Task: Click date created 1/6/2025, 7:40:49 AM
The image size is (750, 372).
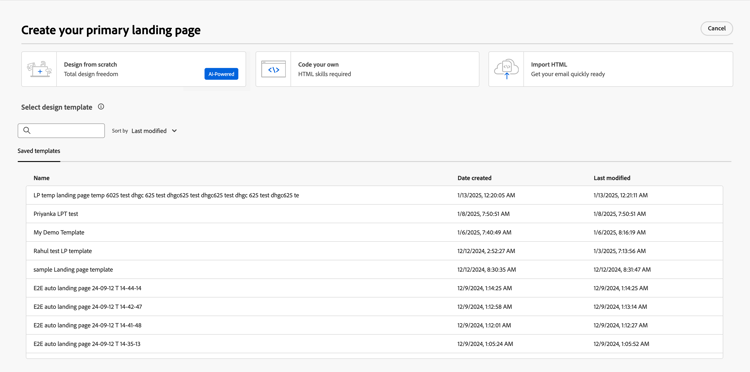Action: (484, 232)
